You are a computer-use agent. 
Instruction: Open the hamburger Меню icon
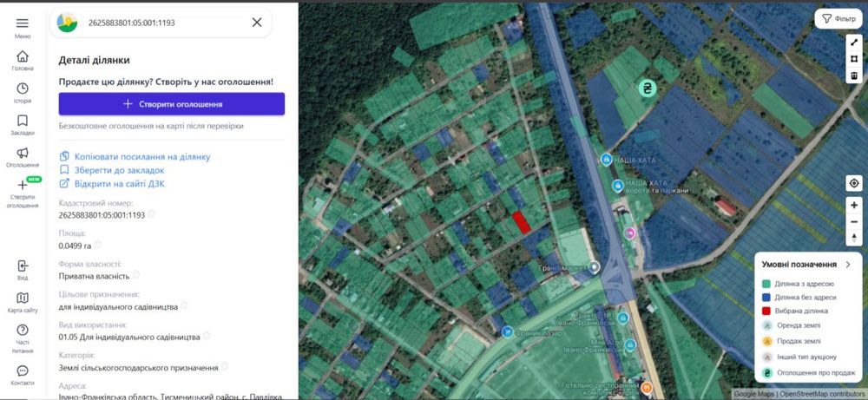[x=23, y=23]
